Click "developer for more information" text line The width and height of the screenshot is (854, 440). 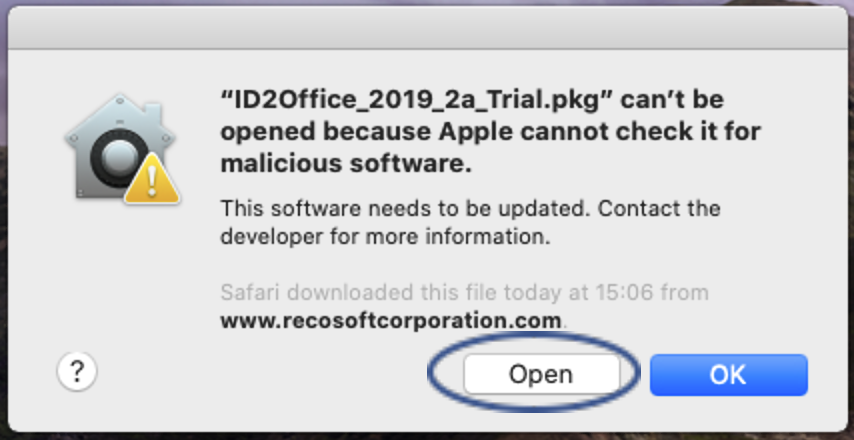point(385,237)
